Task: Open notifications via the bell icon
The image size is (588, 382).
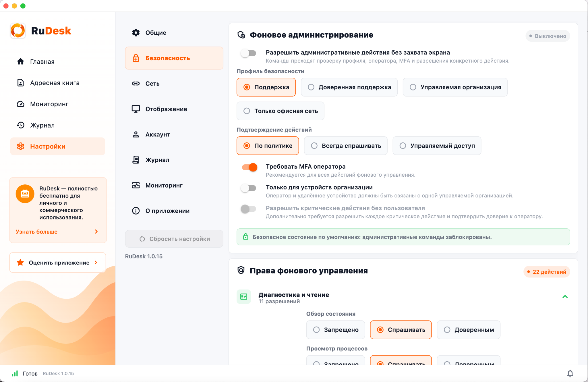Action: point(570,373)
